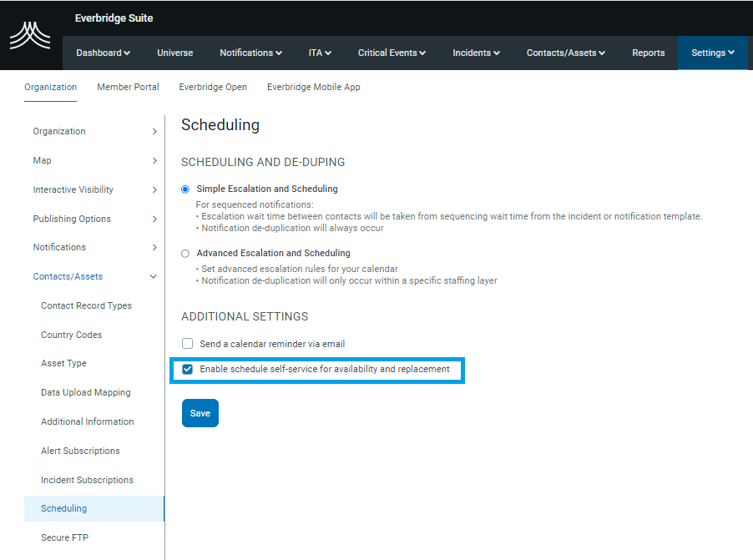Switch to the Everbridge Open tab
This screenshot has height=560, width=753.
point(213,87)
